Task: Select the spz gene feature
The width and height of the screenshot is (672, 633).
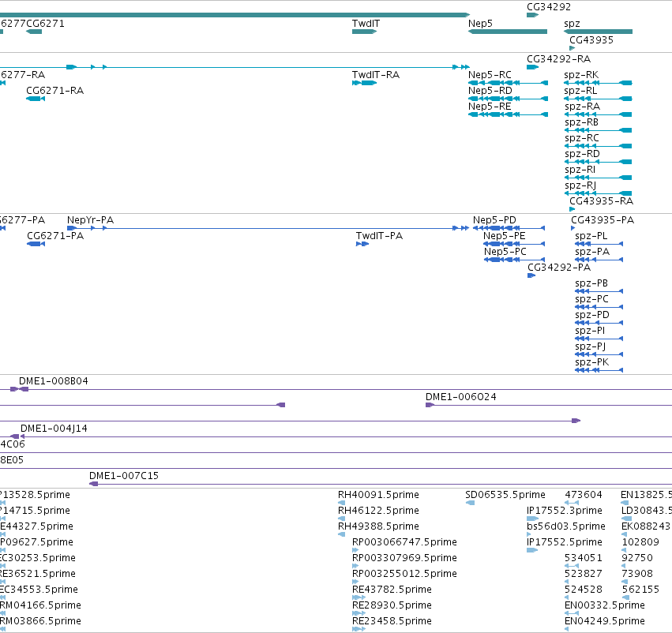Action: [x=598, y=32]
